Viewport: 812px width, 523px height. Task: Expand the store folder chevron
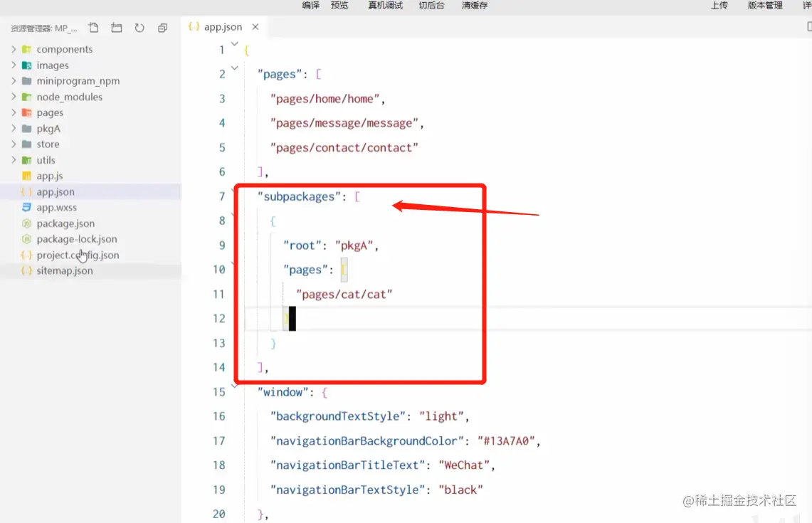coord(14,144)
